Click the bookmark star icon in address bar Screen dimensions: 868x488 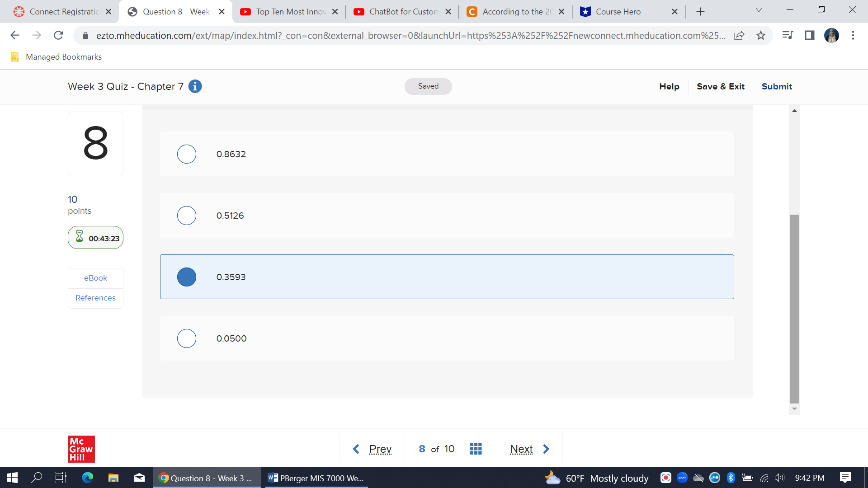[x=761, y=35]
